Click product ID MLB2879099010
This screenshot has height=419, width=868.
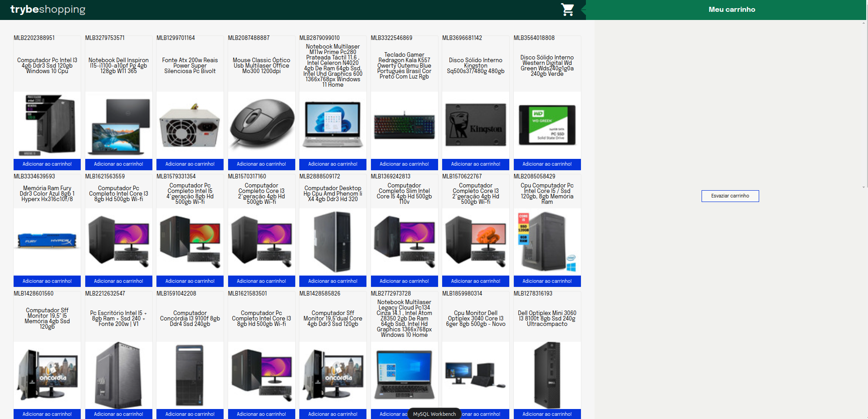[x=319, y=38]
